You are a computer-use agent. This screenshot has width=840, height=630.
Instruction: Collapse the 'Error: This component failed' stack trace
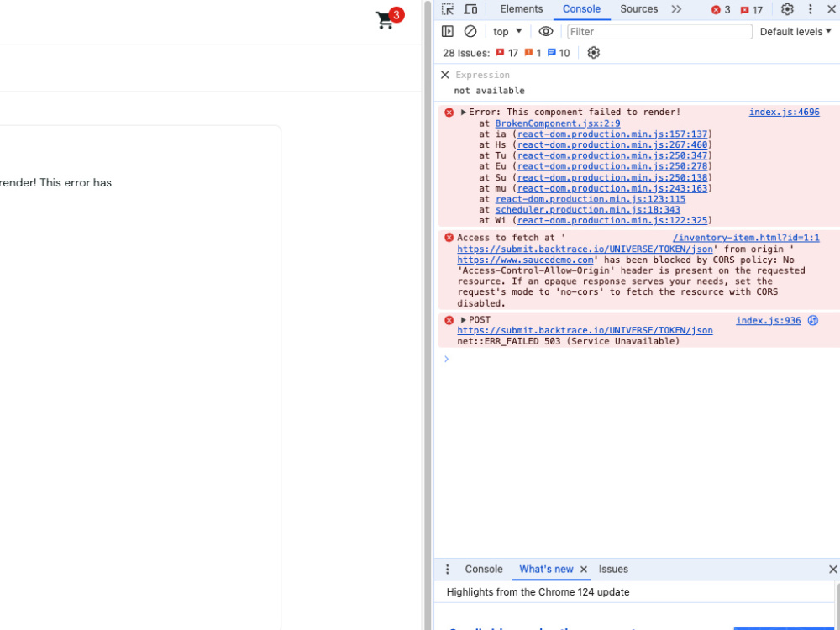464,113
